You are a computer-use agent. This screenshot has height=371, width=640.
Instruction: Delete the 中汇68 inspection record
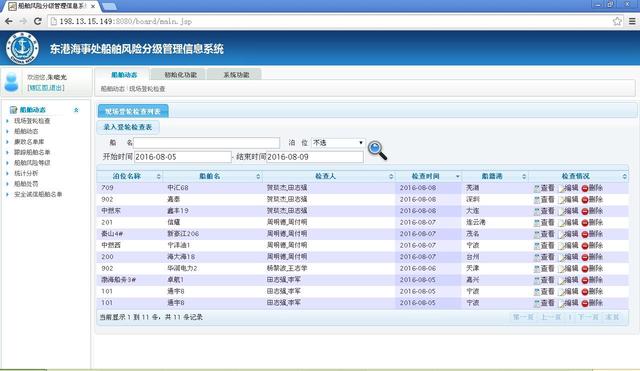tap(592, 188)
